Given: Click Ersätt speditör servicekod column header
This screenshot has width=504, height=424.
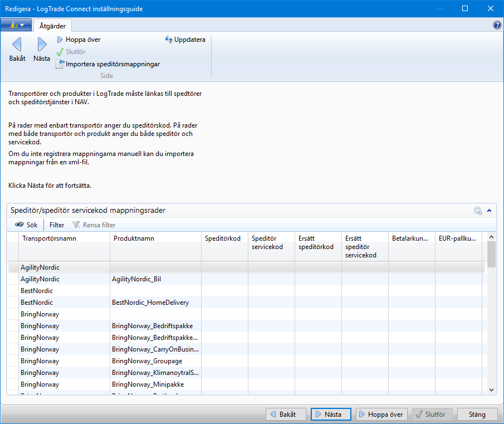Looking at the screenshot, I should tap(365, 246).
